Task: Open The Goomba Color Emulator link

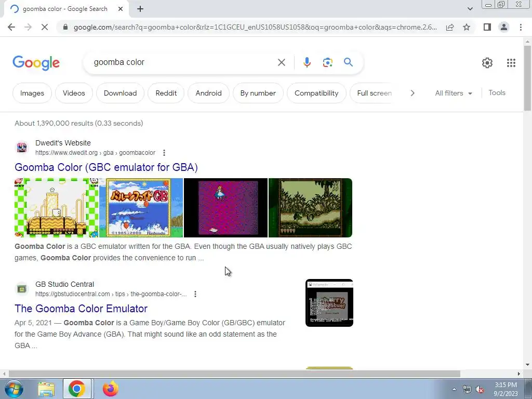Action: (x=81, y=309)
